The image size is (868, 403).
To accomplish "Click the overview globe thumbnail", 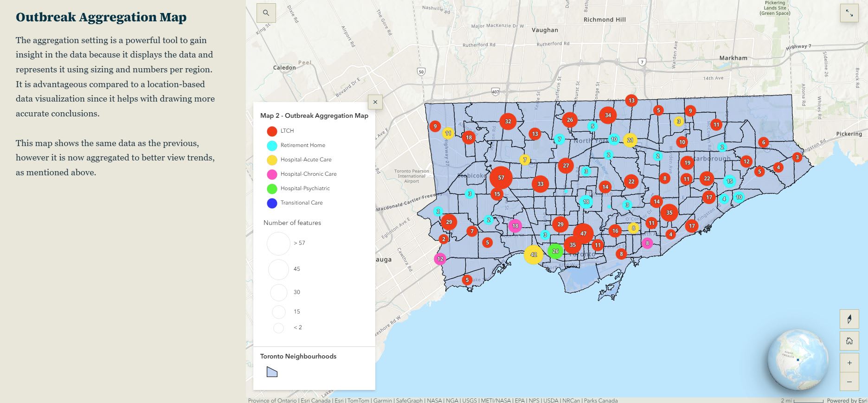I will pos(798,360).
